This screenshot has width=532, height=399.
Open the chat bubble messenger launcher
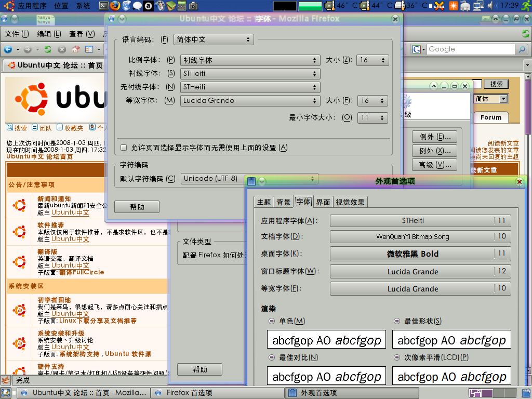(137, 5)
